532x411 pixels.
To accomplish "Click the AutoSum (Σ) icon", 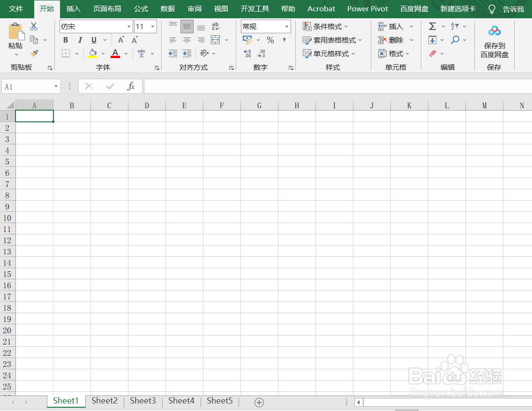I will (x=433, y=26).
